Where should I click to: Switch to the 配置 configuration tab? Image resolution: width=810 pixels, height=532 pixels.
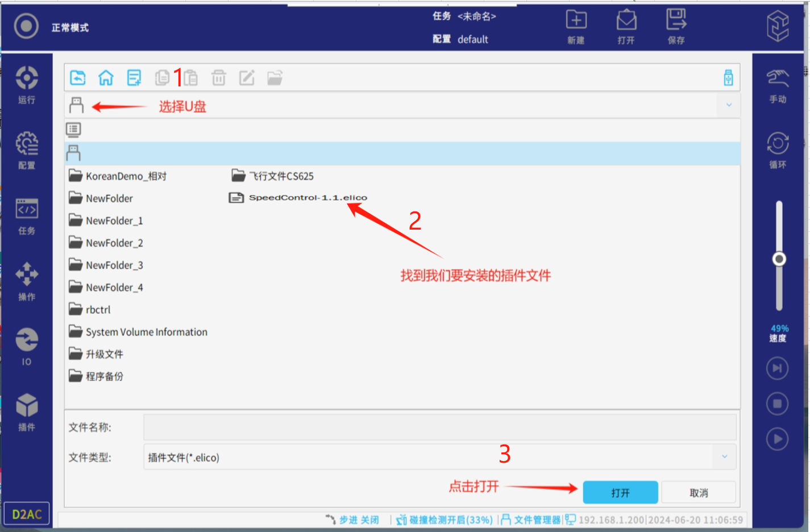tap(27, 151)
